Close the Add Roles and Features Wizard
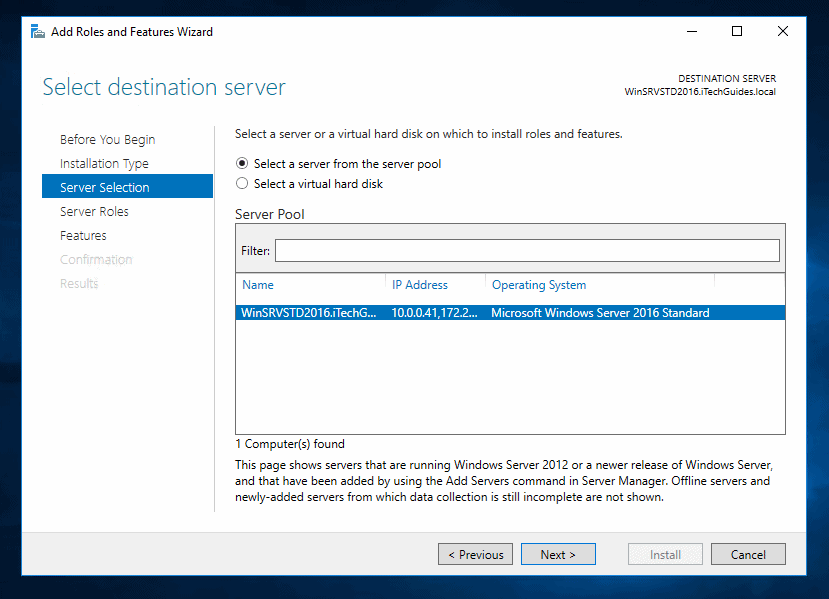This screenshot has width=829, height=599. (783, 31)
